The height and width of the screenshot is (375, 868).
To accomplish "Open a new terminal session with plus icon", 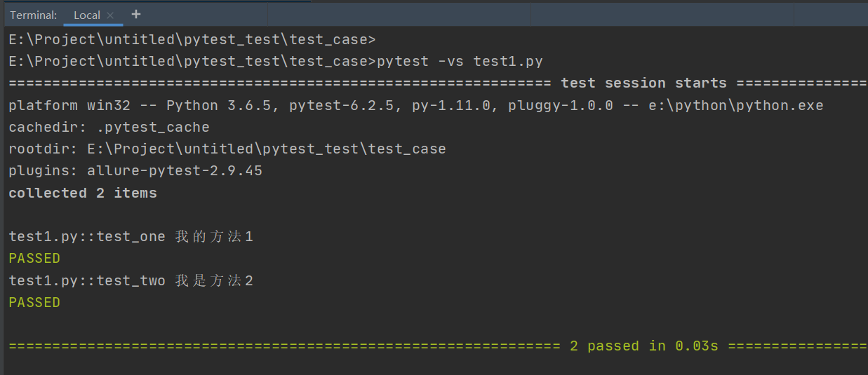I will pyautogui.click(x=136, y=14).
